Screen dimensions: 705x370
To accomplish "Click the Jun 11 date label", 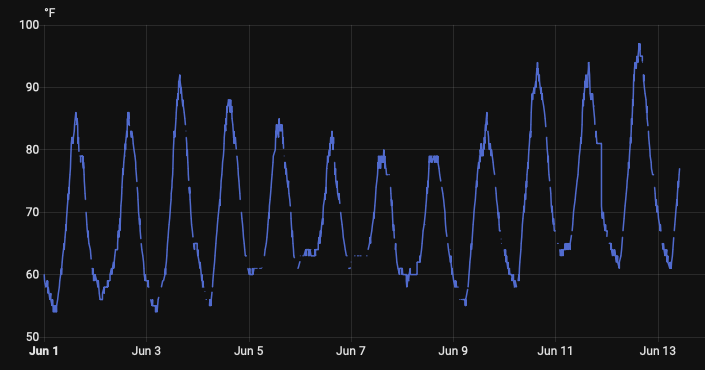I will click(555, 351).
